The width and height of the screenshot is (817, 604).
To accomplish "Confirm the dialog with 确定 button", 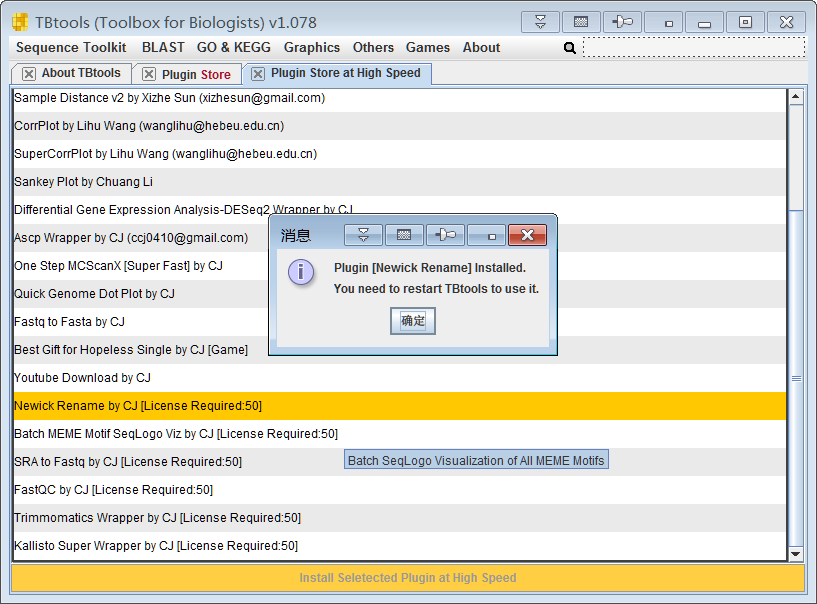I will (x=413, y=321).
